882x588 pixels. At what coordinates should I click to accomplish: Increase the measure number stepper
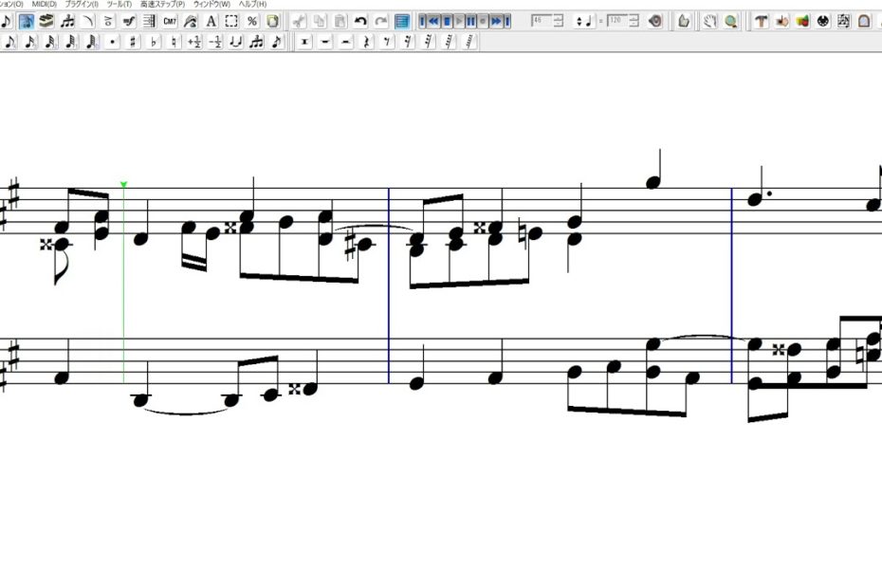tap(559, 17)
